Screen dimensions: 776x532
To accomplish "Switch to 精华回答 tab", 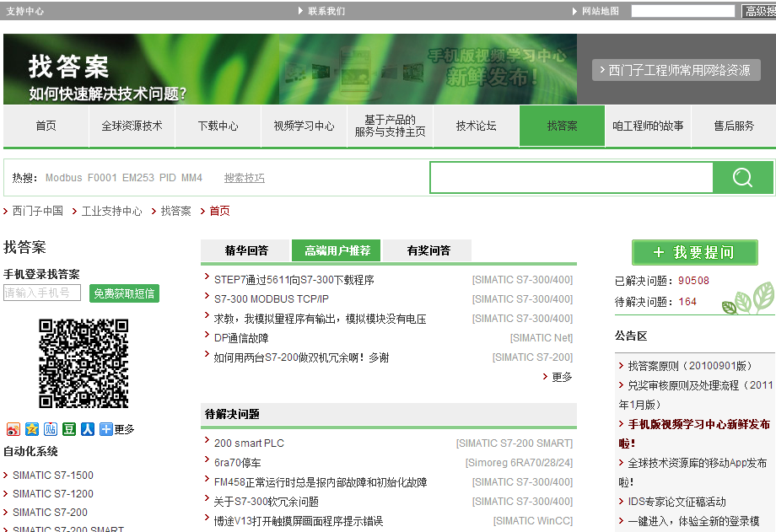I will (x=245, y=250).
